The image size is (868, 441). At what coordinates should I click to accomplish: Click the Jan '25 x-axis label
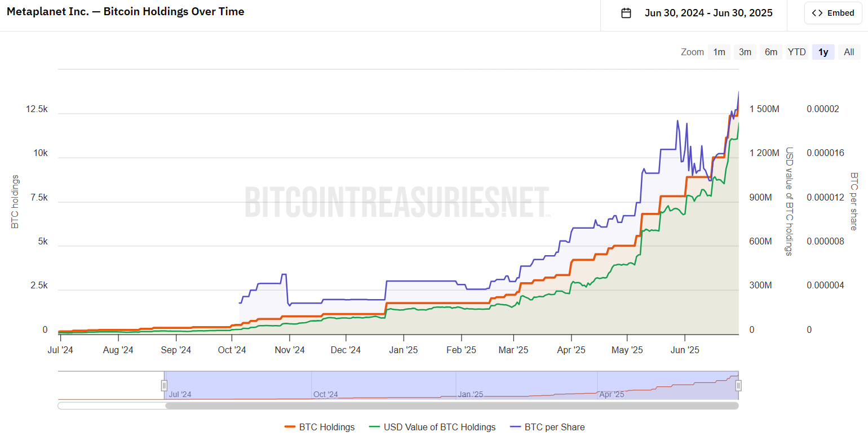(404, 350)
